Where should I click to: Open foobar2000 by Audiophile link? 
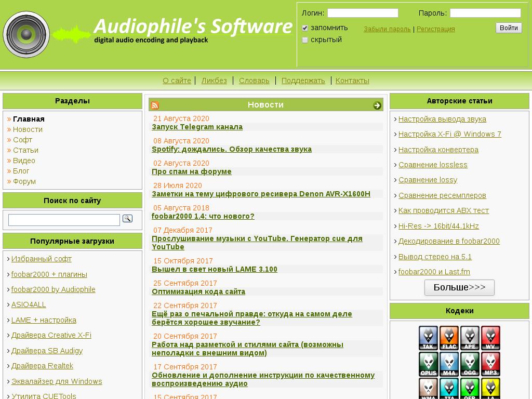pyautogui.click(x=54, y=289)
